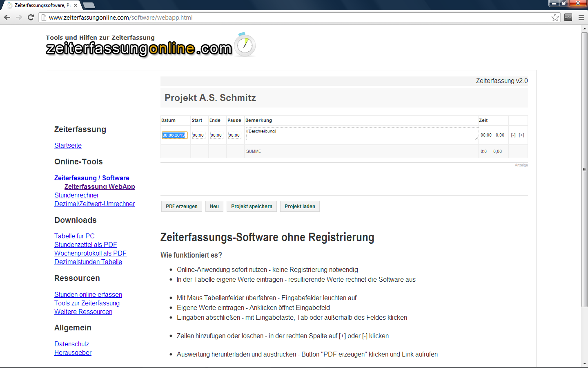This screenshot has width=588, height=368.
Task: Open the Stundenrechner link in sidebar
Action: click(x=76, y=195)
